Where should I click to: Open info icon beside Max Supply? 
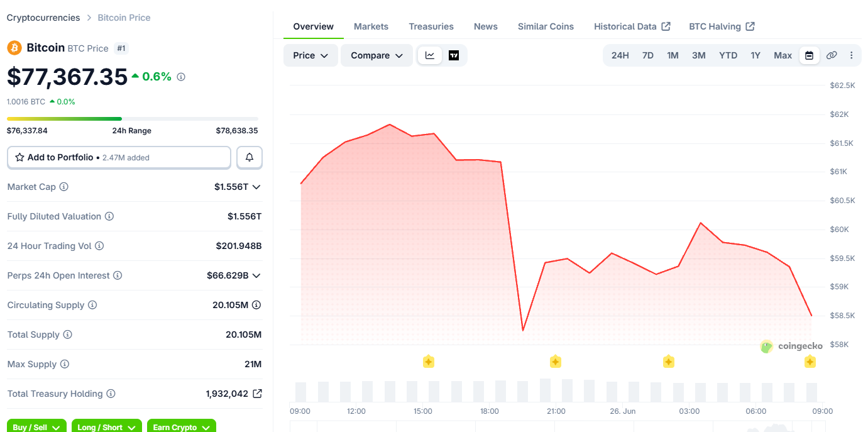pyautogui.click(x=64, y=364)
